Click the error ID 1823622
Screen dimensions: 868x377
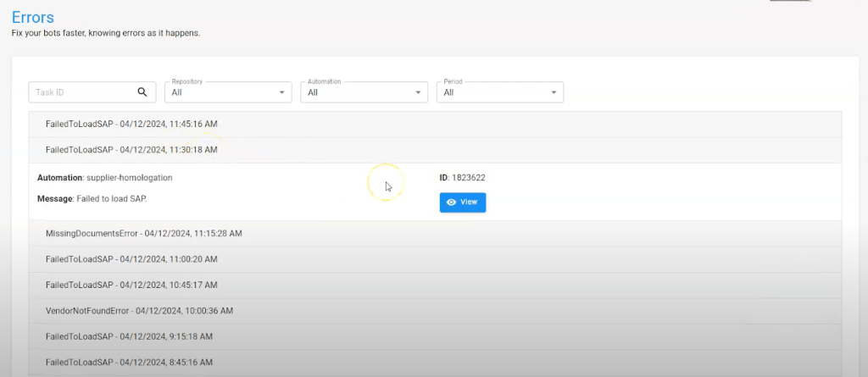pos(467,178)
